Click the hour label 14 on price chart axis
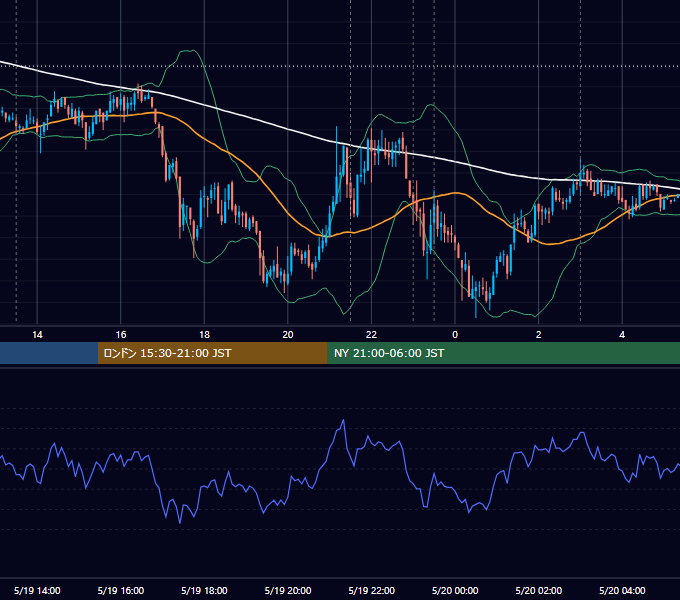The width and height of the screenshot is (680, 600). coord(37,335)
